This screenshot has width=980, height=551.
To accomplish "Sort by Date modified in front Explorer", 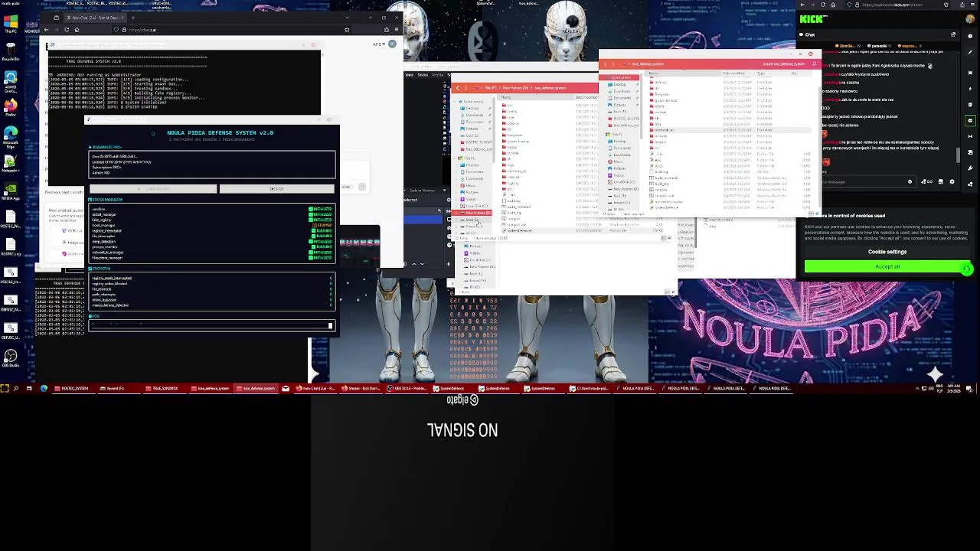I will point(733,73).
